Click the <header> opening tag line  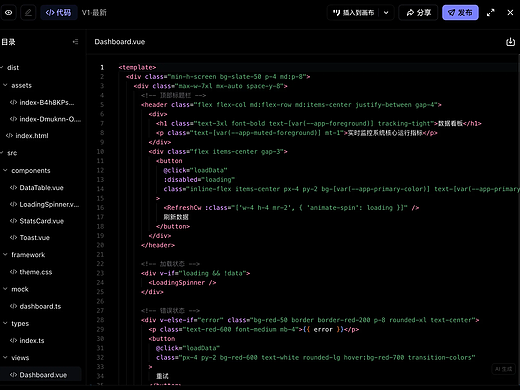pyautogui.click(x=291, y=105)
